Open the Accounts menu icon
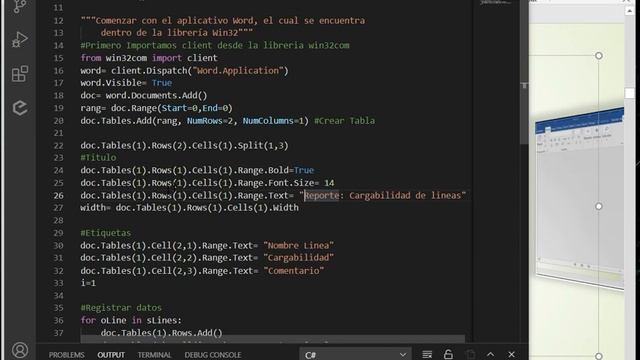The width and height of the screenshot is (640, 360). 20,350
